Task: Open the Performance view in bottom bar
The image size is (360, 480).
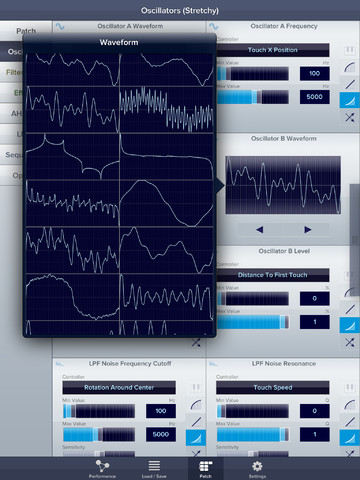Action: click(102, 469)
